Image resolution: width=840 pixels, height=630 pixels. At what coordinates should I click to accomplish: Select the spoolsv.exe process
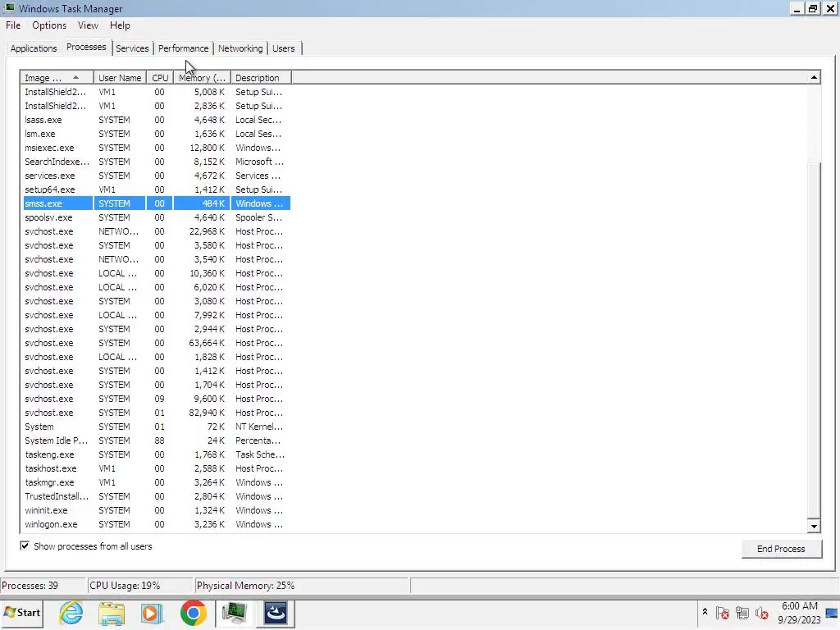[157, 217]
